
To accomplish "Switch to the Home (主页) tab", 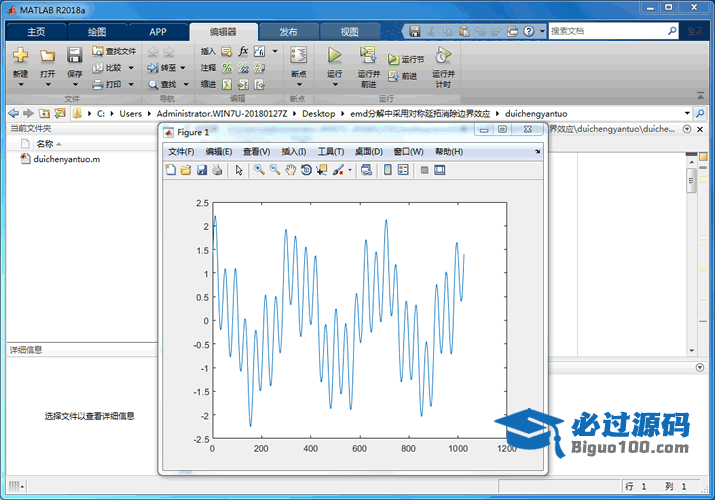I will coord(36,32).
